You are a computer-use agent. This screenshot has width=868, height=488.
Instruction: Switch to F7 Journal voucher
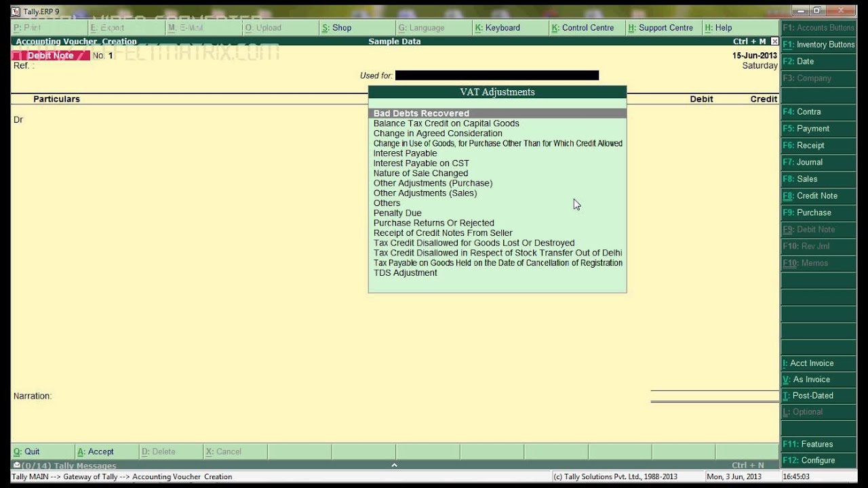tap(818, 163)
